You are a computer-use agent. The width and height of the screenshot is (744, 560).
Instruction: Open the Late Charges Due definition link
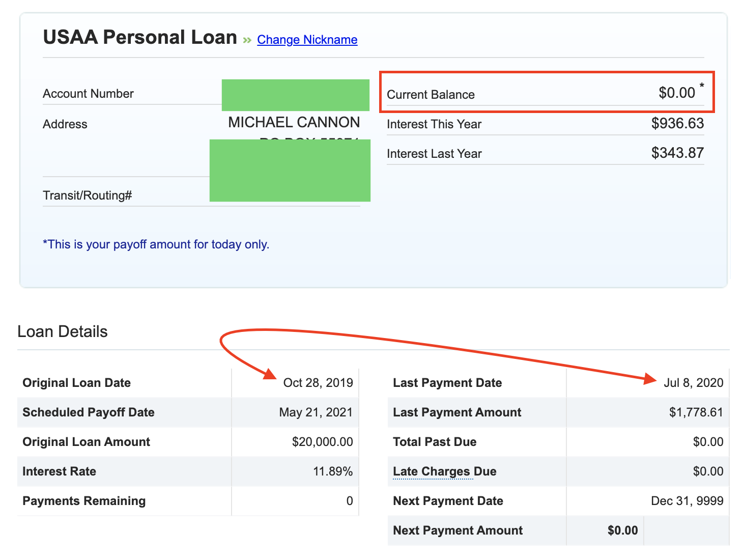(x=433, y=471)
